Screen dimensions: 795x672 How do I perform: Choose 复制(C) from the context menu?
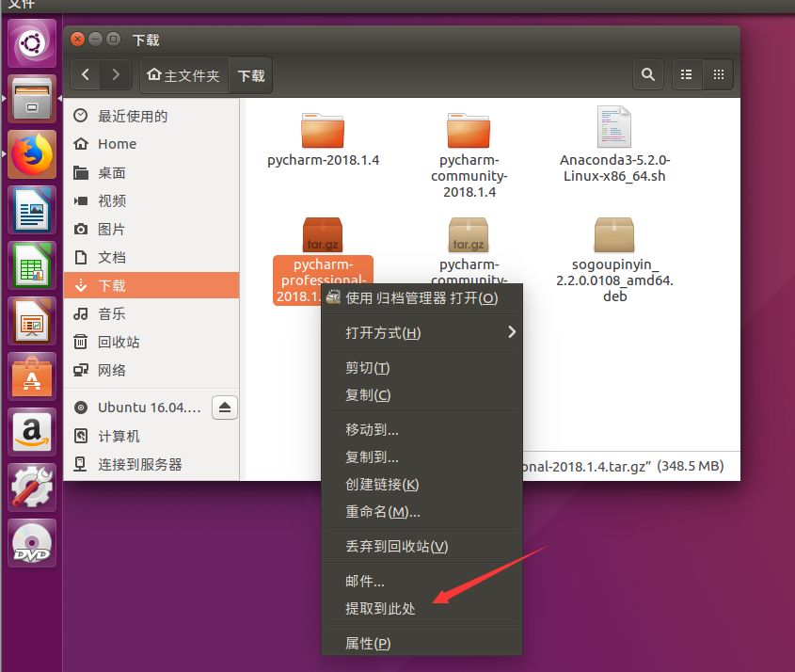point(421,395)
